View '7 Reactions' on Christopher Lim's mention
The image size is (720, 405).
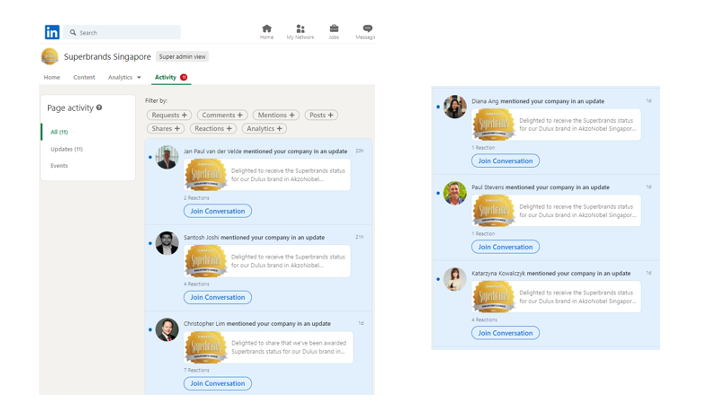(197, 370)
